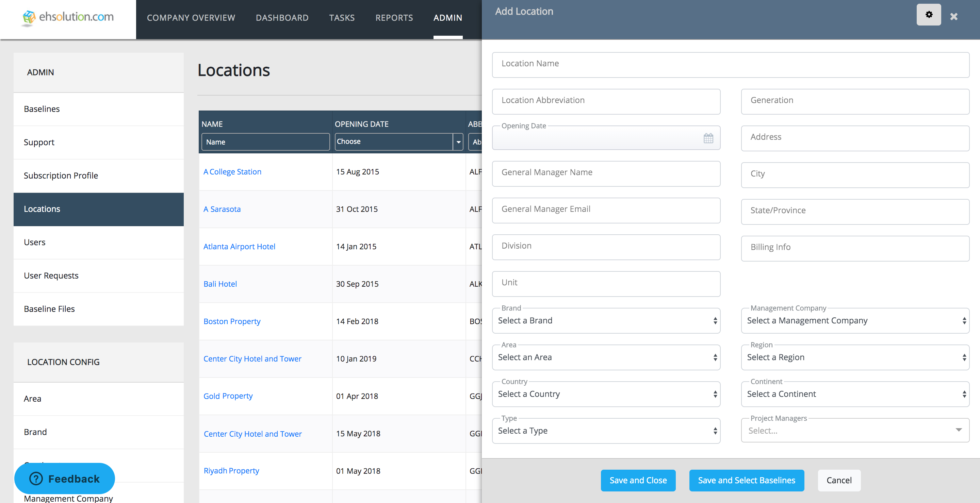
Task: Click the Address input field
Action: tap(855, 138)
